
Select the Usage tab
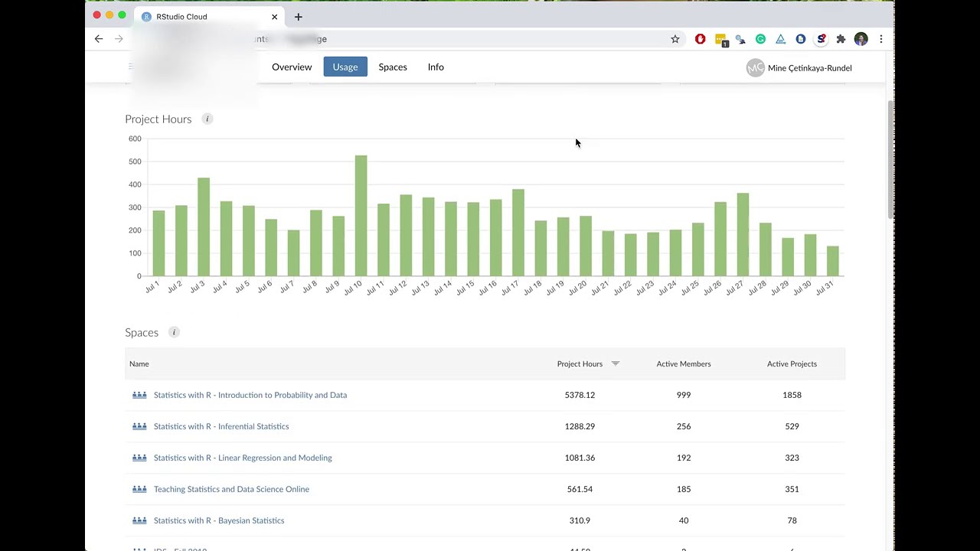coord(345,67)
